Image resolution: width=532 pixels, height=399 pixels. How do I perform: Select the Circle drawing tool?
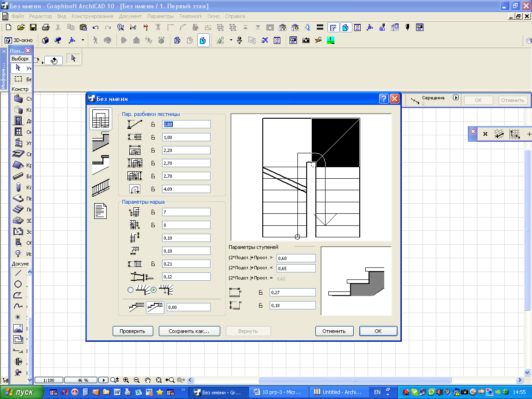(18, 284)
